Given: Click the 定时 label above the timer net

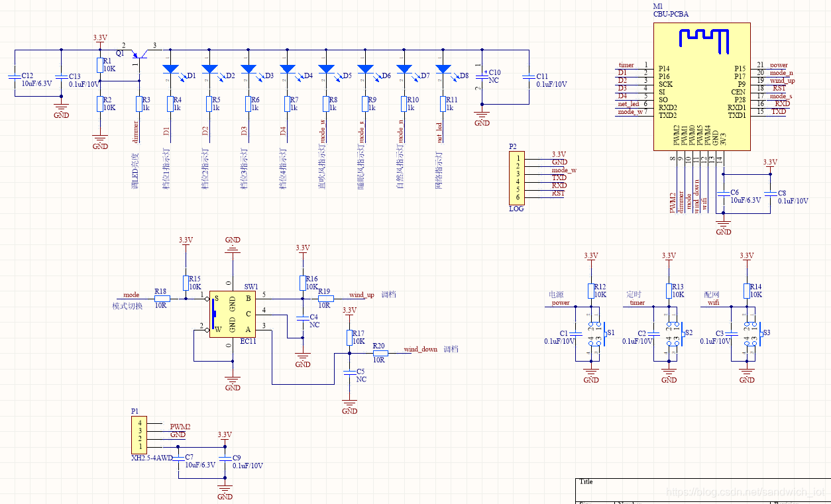Looking at the screenshot, I should coord(634,294).
